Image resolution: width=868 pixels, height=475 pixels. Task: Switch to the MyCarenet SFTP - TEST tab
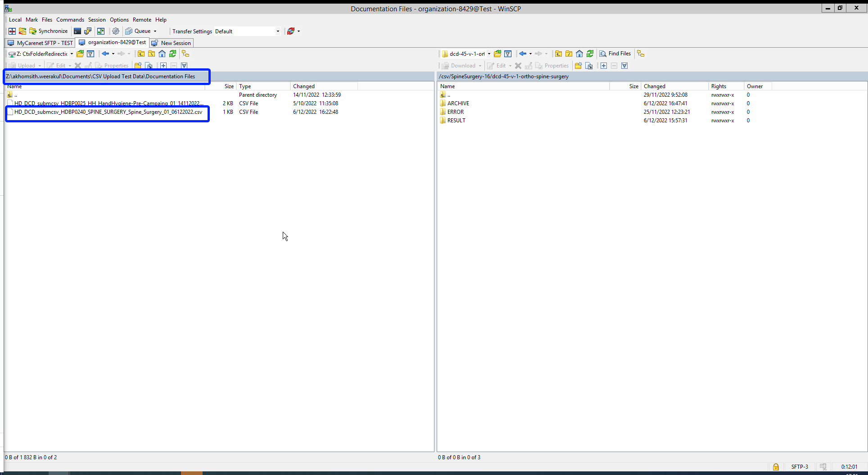click(40, 43)
